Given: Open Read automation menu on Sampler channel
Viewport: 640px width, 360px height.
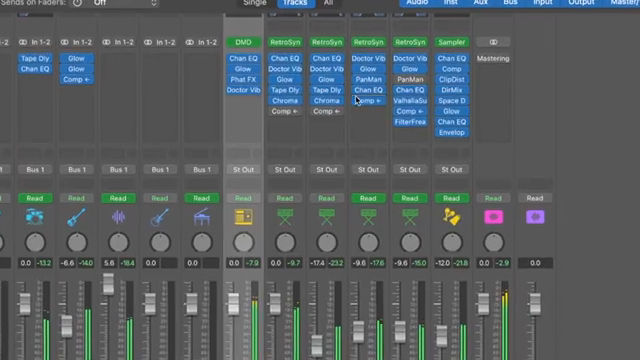Looking at the screenshot, I should (x=451, y=198).
